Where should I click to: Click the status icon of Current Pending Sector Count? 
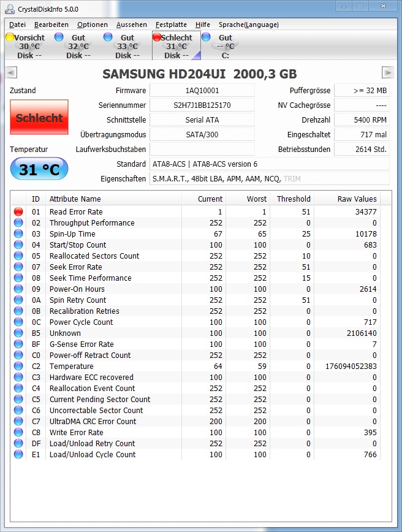click(x=18, y=399)
